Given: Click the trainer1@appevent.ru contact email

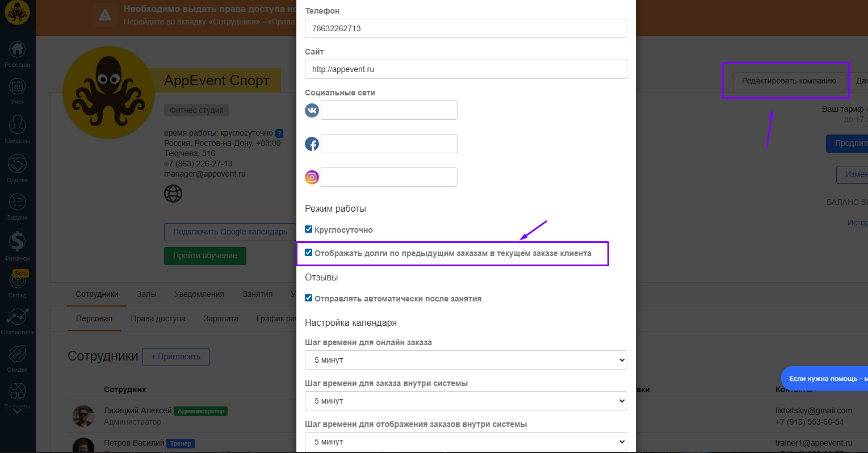Looking at the screenshot, I should pyautogui.click(x=814, y=443).
